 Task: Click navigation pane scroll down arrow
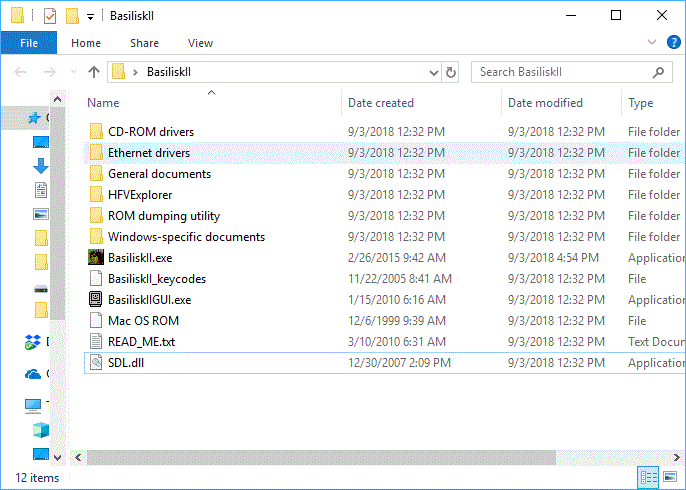click(x=57, y=458)
